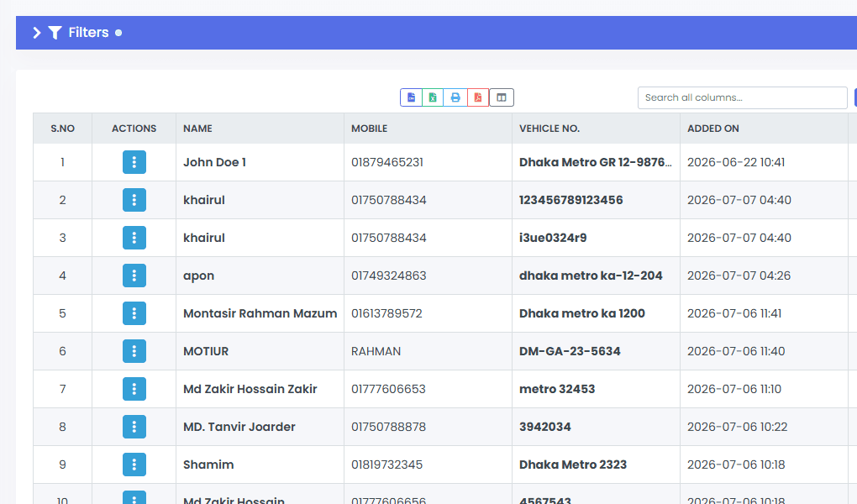Export the table to Excel

pos(433,97)
